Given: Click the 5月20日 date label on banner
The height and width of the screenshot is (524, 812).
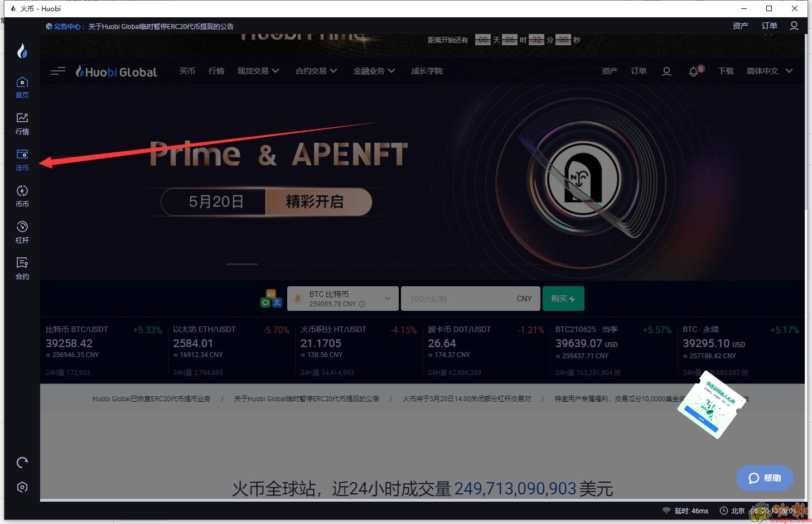Looking at the screenshot, I should pos(216,201).
